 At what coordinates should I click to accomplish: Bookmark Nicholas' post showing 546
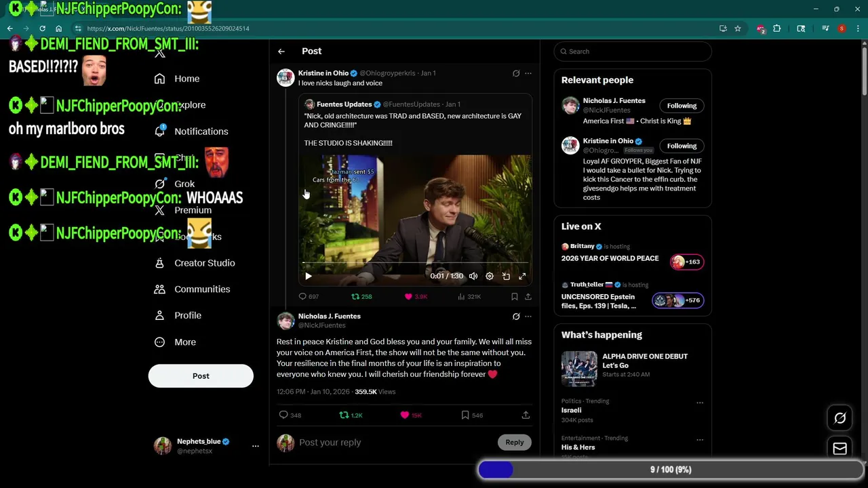pyautogui.click(x=472, y=415)
